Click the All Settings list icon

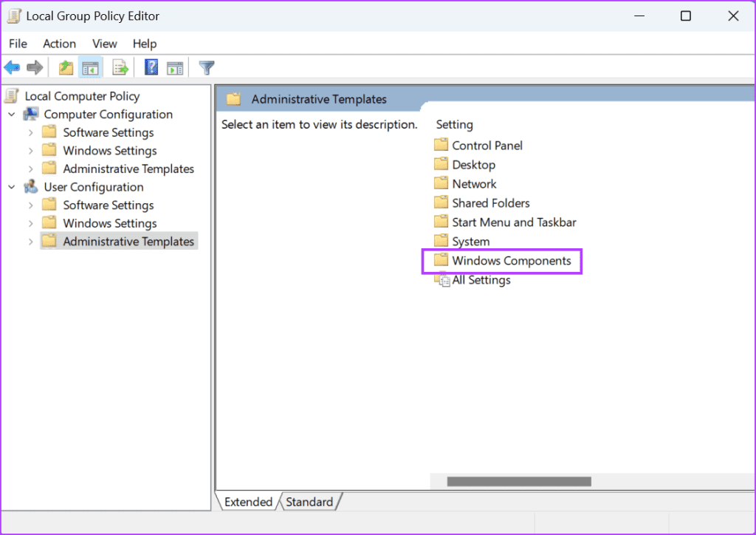[442, 280]
